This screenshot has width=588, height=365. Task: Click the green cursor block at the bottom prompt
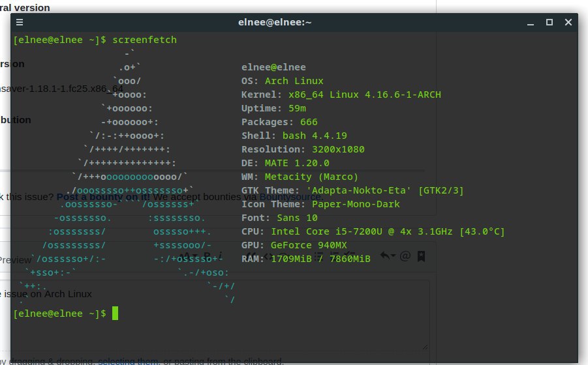115,314
